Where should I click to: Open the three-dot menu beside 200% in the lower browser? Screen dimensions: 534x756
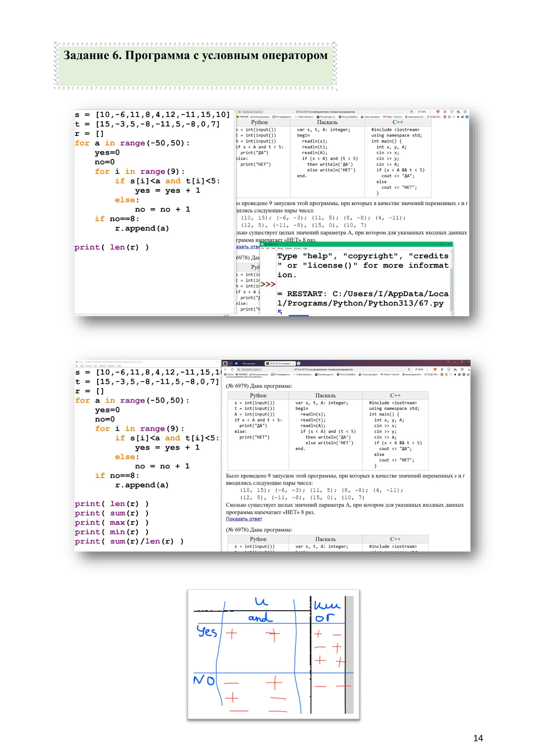pos(427,369)
